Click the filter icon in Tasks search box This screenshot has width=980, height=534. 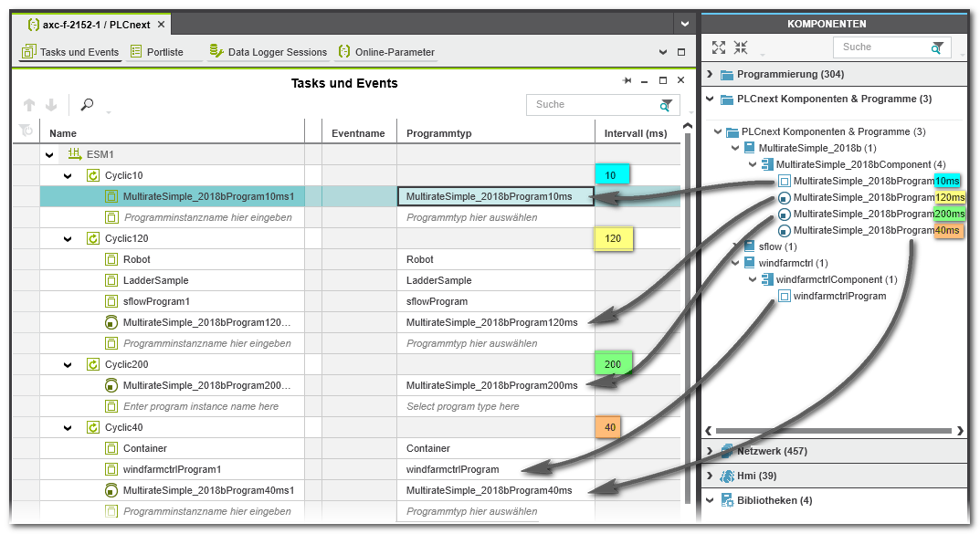point(667,105)
